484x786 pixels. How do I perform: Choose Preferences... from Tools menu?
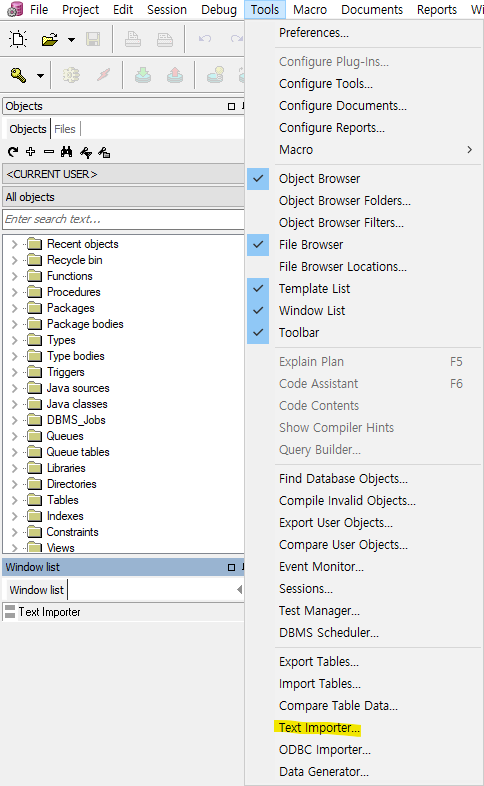314,33
